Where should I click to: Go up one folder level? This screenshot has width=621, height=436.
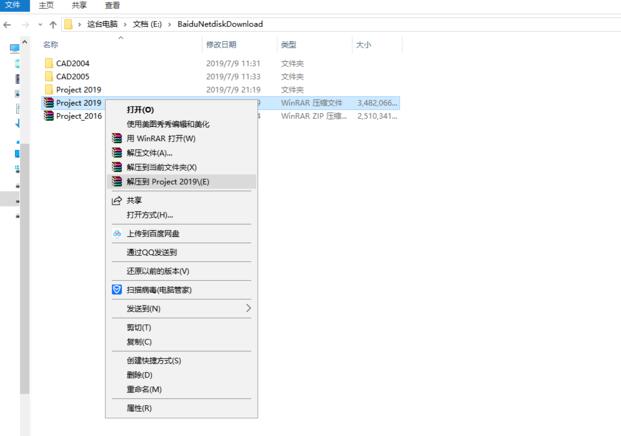pyautogui.click(x=53, y=25)
